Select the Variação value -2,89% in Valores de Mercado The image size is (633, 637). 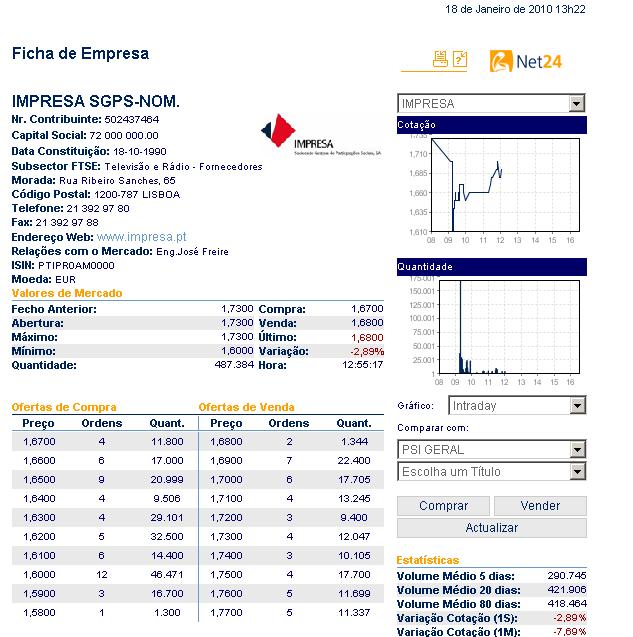point(367,351)
